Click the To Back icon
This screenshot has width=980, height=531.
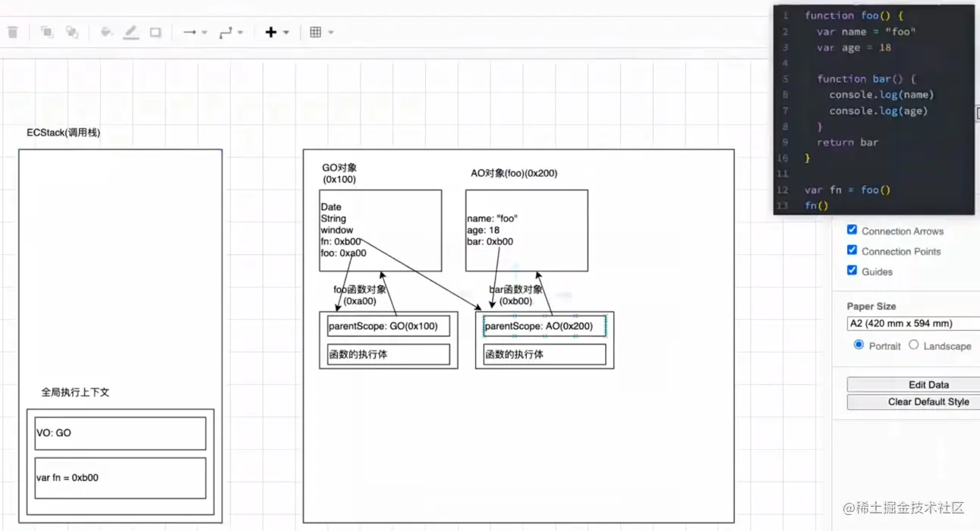click(x=72, y=32)
